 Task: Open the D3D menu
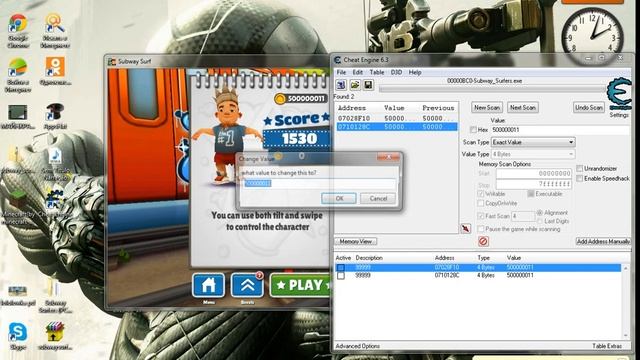tap(396, 72)
